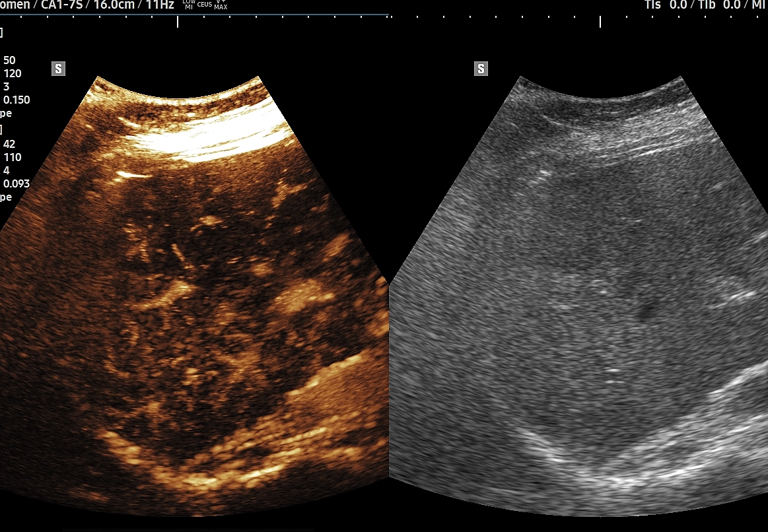768x532 pixels.
Task: Click the parameter value 0.093
Action: click(x=17, y=183)
